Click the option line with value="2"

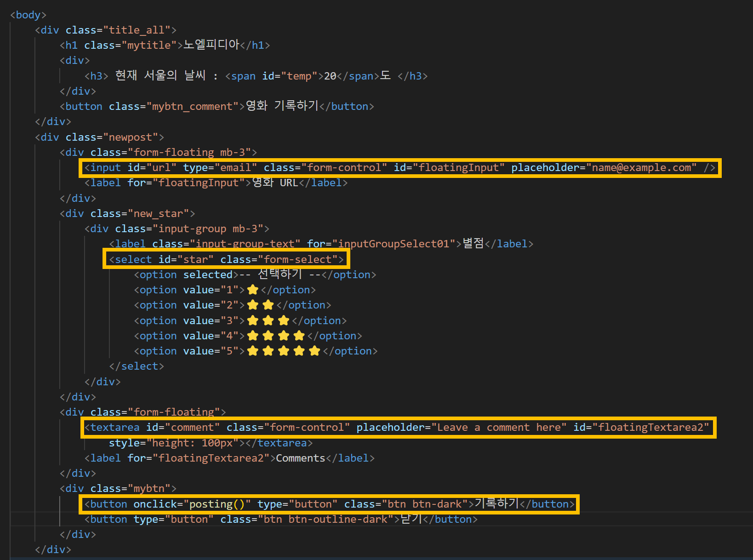[233, 305]
